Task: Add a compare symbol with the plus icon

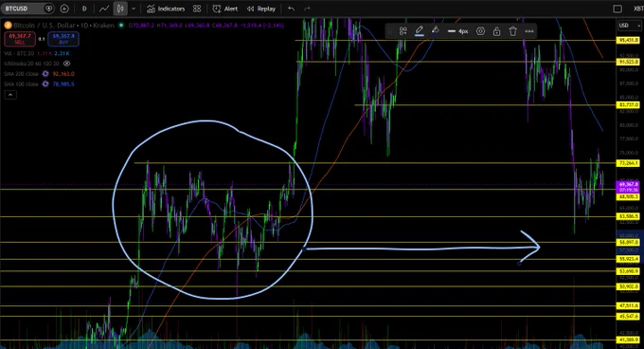Action: [x=64, y=9]
